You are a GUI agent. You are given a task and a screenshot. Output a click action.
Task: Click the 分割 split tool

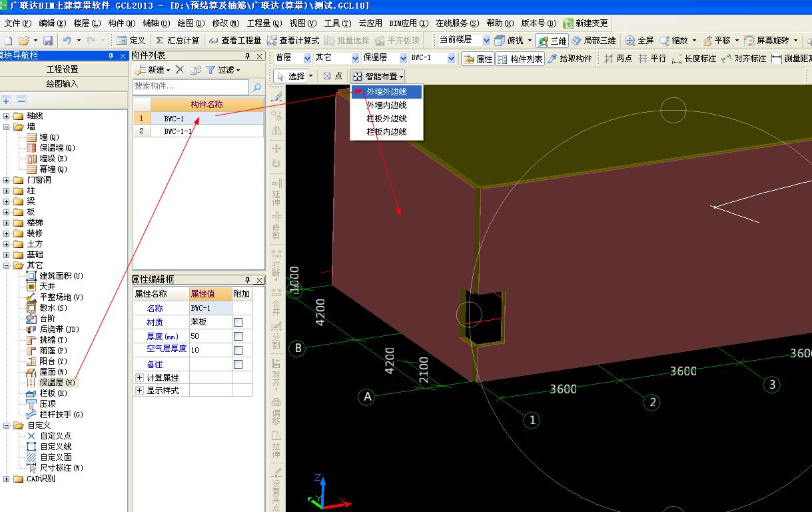click(x=276, y=337)
